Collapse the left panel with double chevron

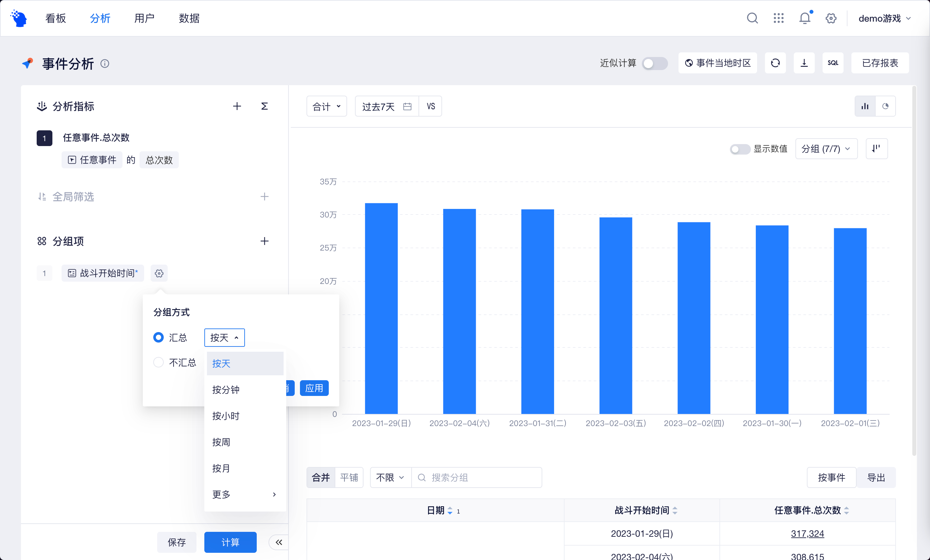coord(279,542)
